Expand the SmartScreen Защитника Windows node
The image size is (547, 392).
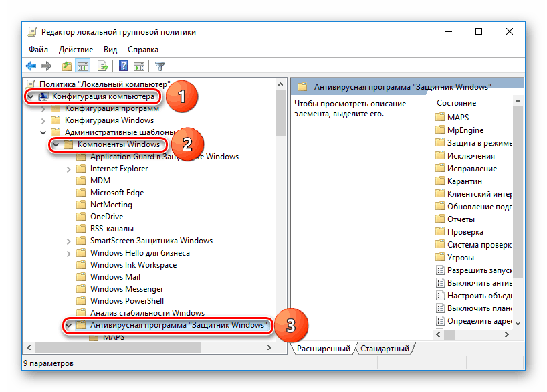click(69, 241)
